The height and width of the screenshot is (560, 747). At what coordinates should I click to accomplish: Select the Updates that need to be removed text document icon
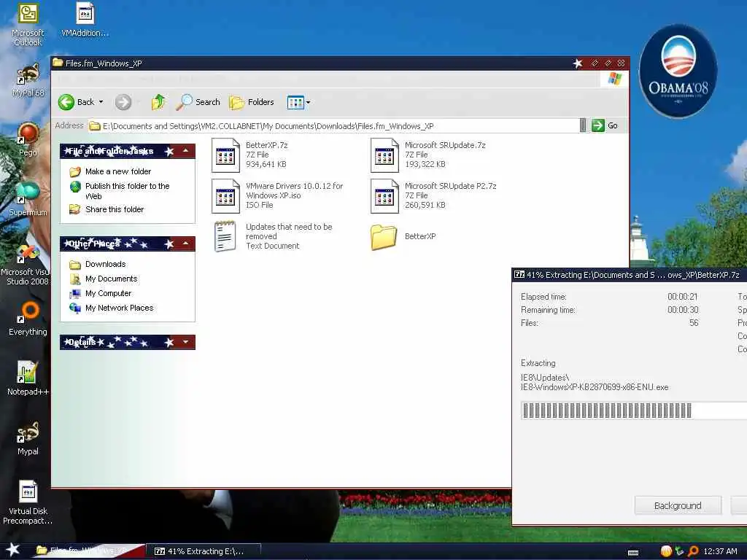[225, 236]
